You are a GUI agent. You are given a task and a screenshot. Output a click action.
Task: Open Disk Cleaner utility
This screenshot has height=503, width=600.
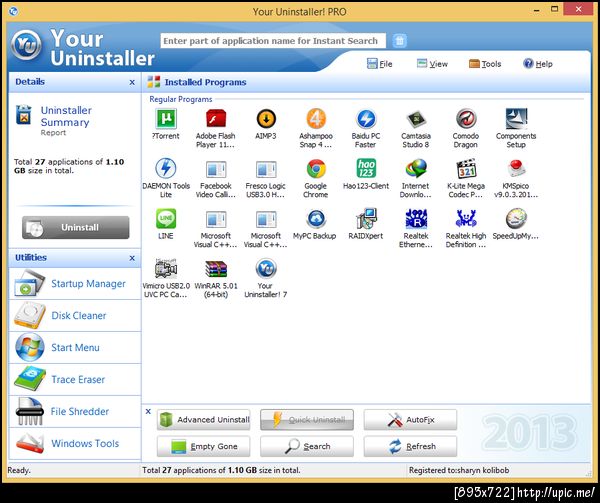click(75, 316)
